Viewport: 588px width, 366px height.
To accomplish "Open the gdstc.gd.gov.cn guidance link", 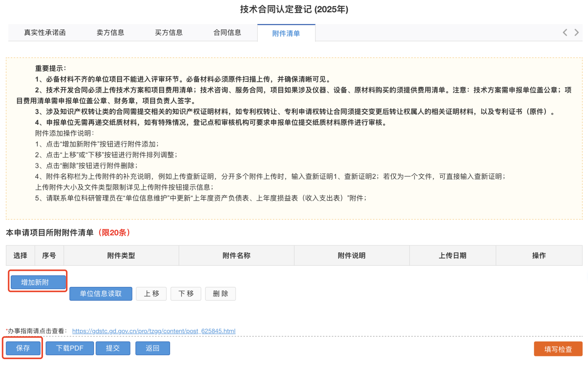I will coord(154,331).
